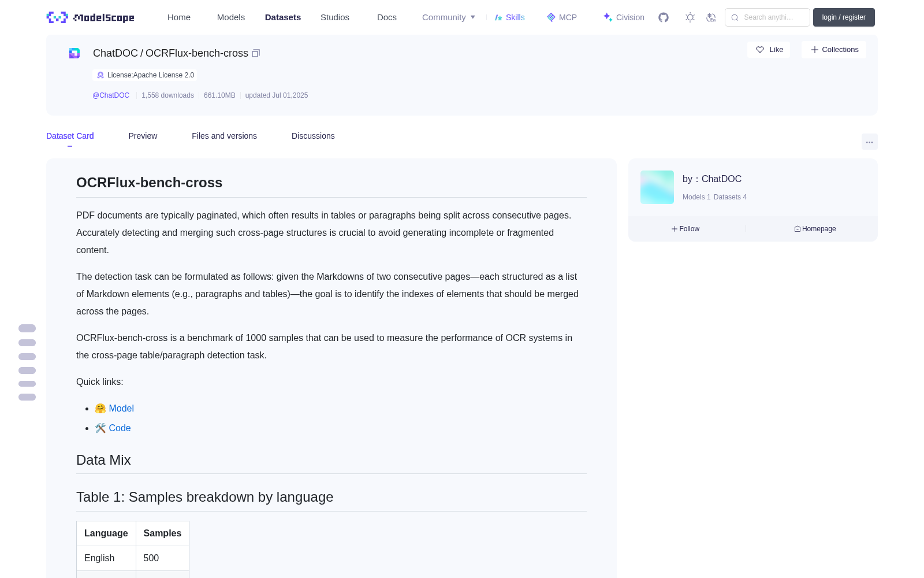Open the Code quick link

(120, 428)
